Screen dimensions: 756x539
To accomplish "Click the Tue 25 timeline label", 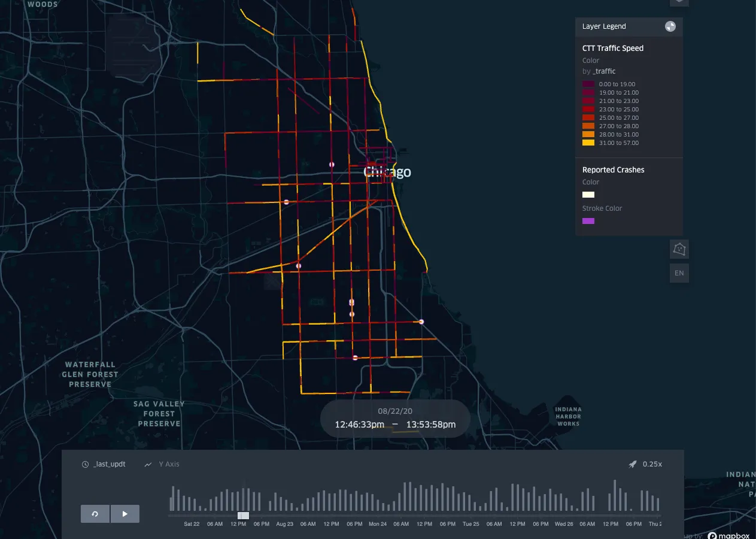I will [x=471, y=524].
